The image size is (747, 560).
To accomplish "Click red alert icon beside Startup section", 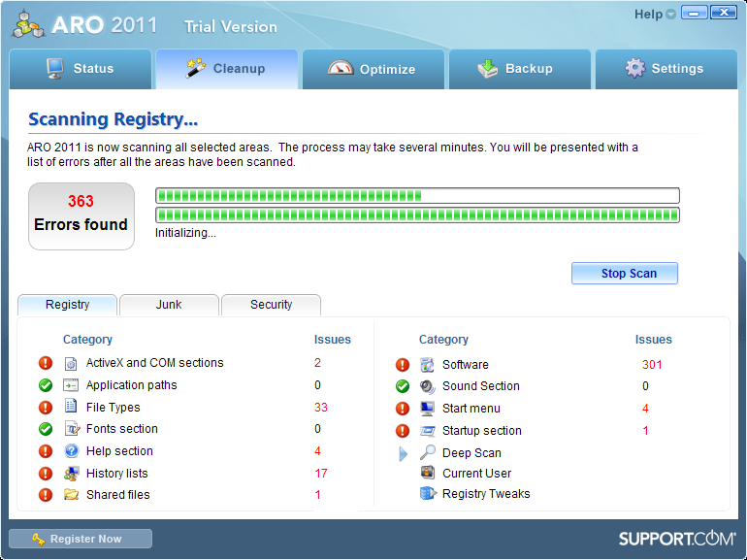I will (403, 431).
